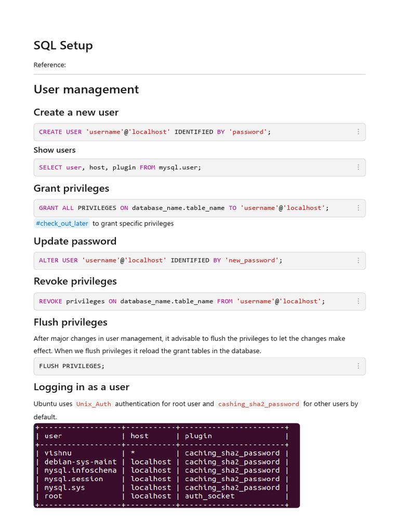This screenshot has height=532, width=399.
Task: Click inside the FLUSH PRIVILEGES code text
Action: tap(72, 366)
